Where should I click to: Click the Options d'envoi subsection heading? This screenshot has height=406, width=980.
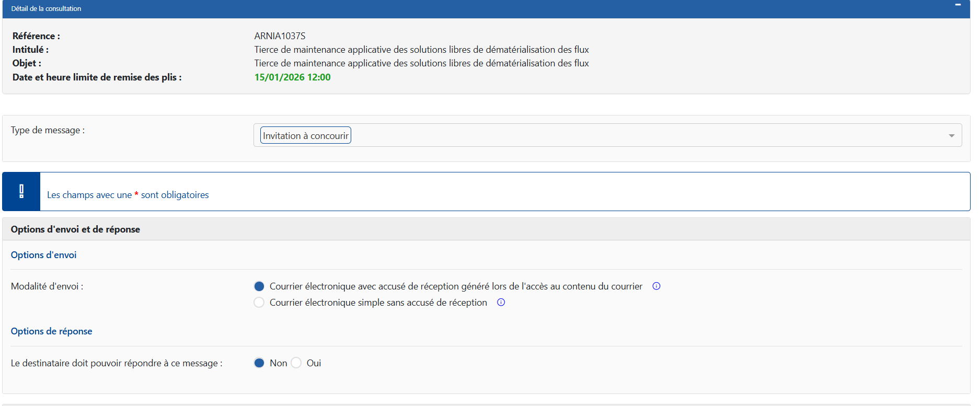tap(43, 255)
